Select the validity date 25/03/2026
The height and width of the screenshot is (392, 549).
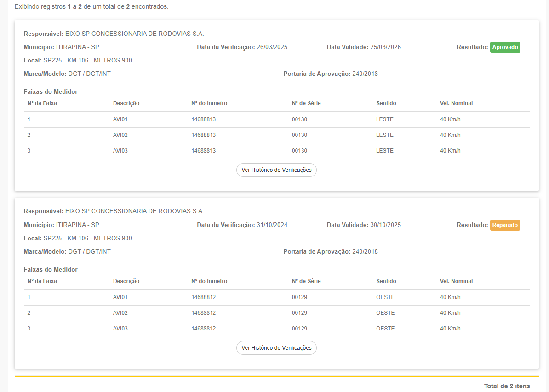coord(385,47)
